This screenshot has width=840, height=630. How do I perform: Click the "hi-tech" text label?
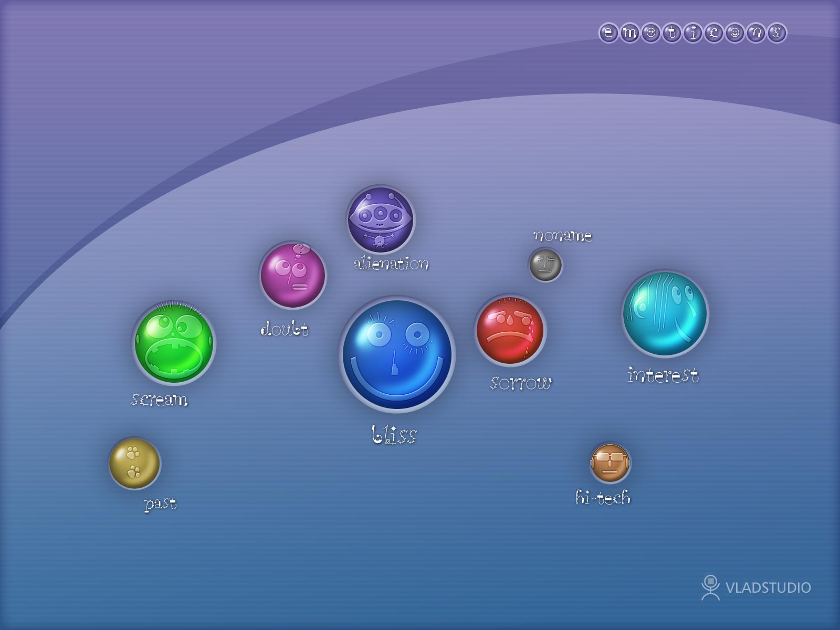click(603, 497)
